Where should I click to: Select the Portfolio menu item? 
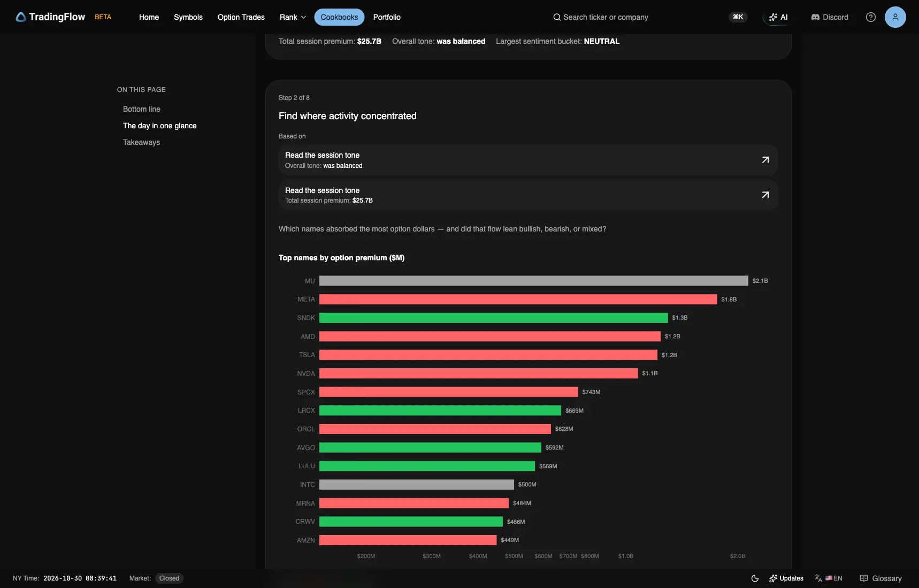click(387, 17)
